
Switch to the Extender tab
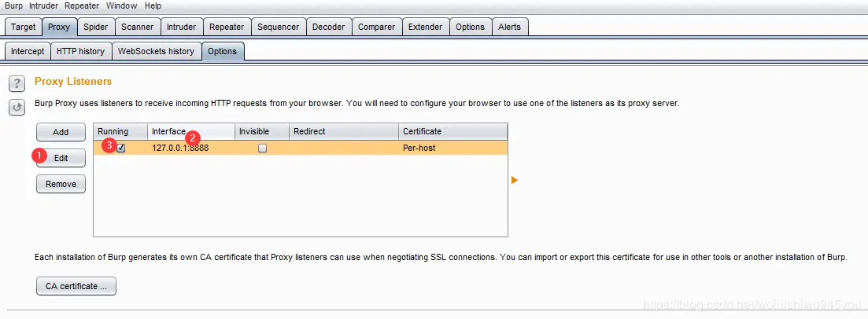coord(426,27)
